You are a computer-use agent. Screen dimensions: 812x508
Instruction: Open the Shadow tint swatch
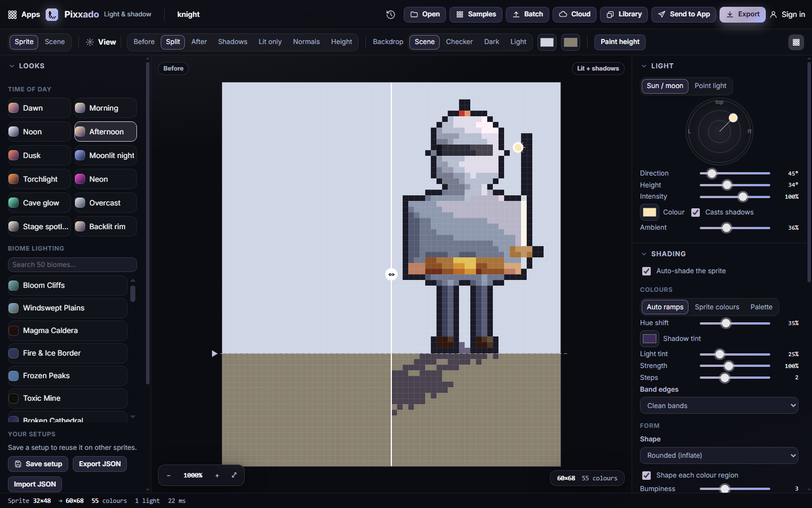tap(650, 339)
